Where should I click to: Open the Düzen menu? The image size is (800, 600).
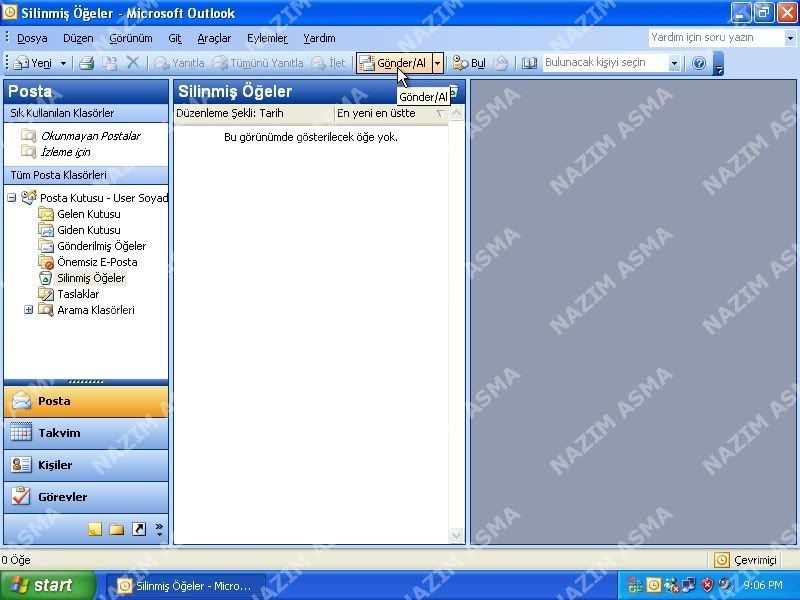tap(78, 38)
